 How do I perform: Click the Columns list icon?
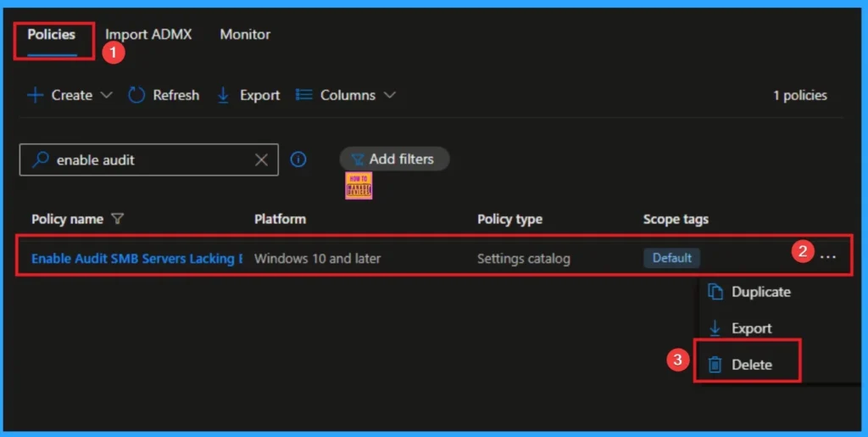click(303, 95)
